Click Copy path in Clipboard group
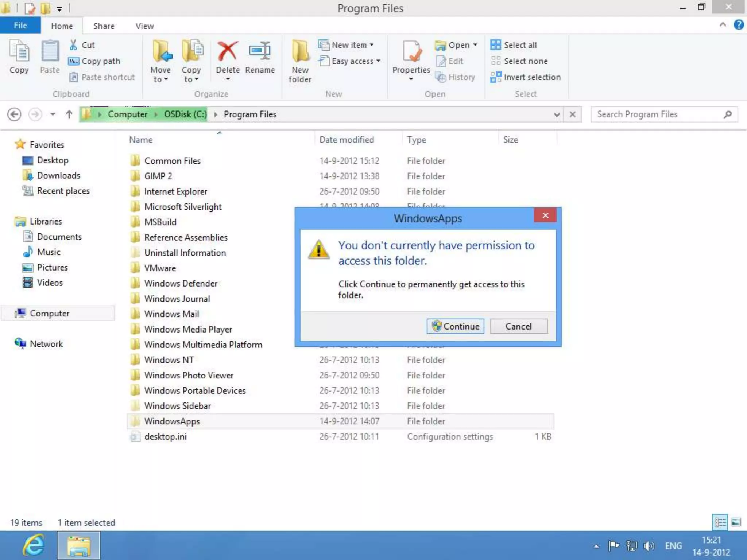 94,61
